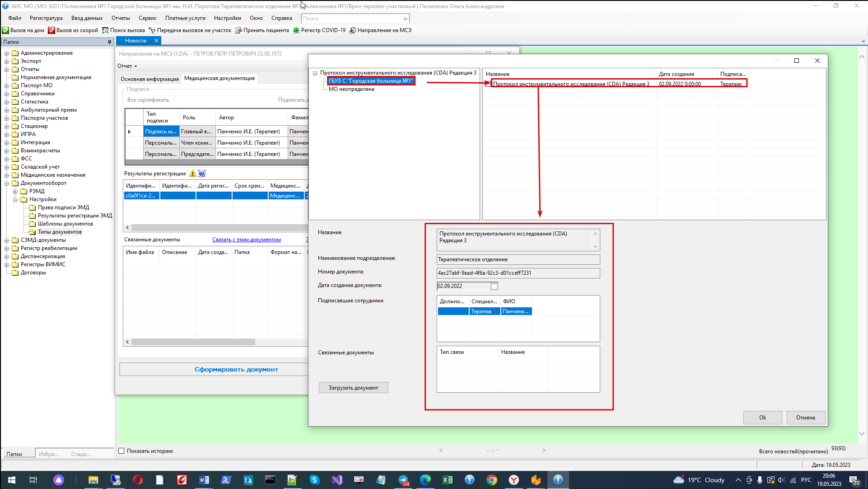Switch to the Медицинская документация tab

[x=219, y=78]
